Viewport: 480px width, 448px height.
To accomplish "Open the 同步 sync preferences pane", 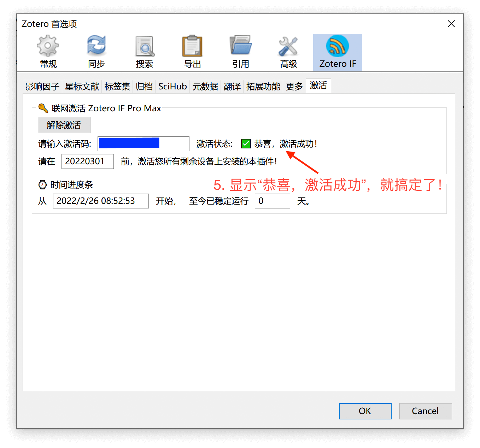I will [96, 52].
